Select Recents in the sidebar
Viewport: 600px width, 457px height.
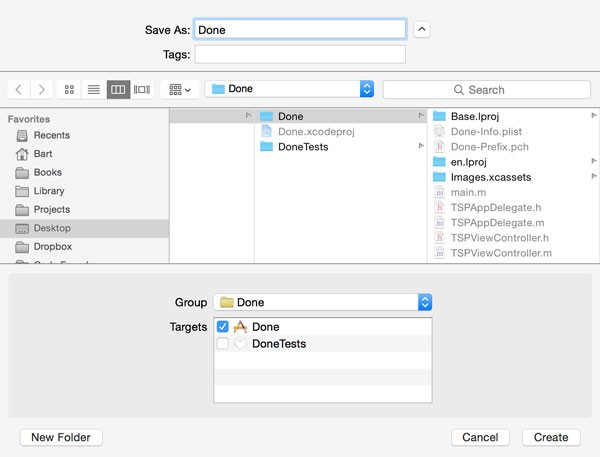pyautogui.click(x=84, y=135)
